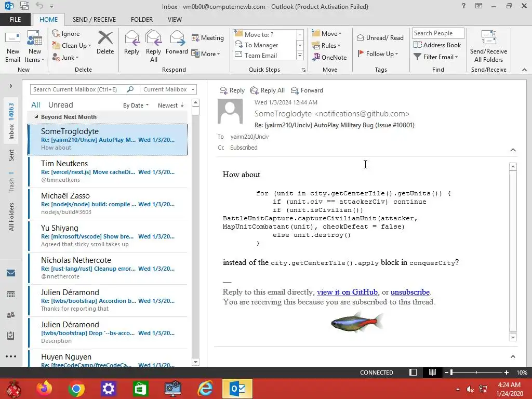Click Send/Receive All Folders

coord(488,46)
